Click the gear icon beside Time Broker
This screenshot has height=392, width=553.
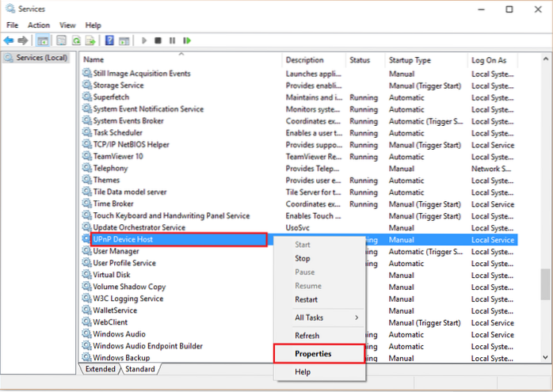pos(86,203)
